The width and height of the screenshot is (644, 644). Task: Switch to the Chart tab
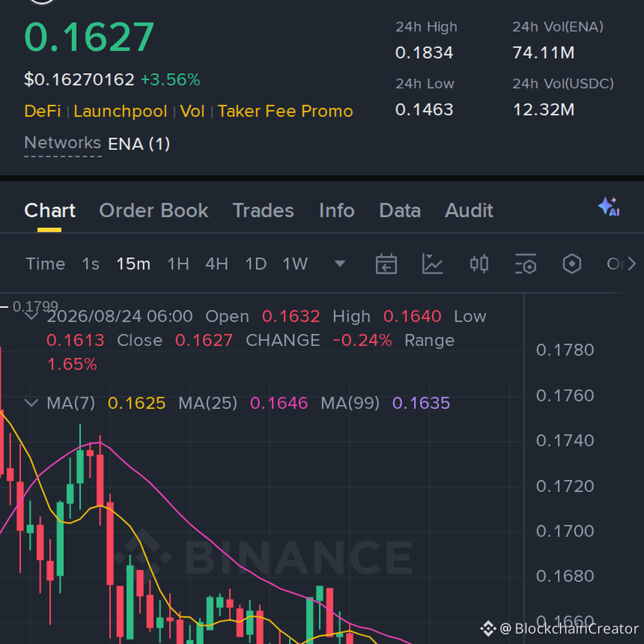(x=49, y=210)
